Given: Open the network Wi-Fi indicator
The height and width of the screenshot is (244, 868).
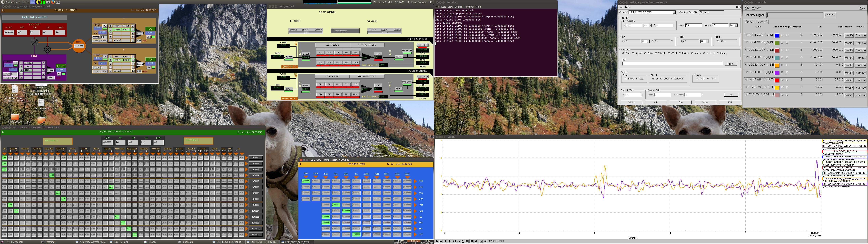Looking at the screenshot, I should [x=384, y=2].
